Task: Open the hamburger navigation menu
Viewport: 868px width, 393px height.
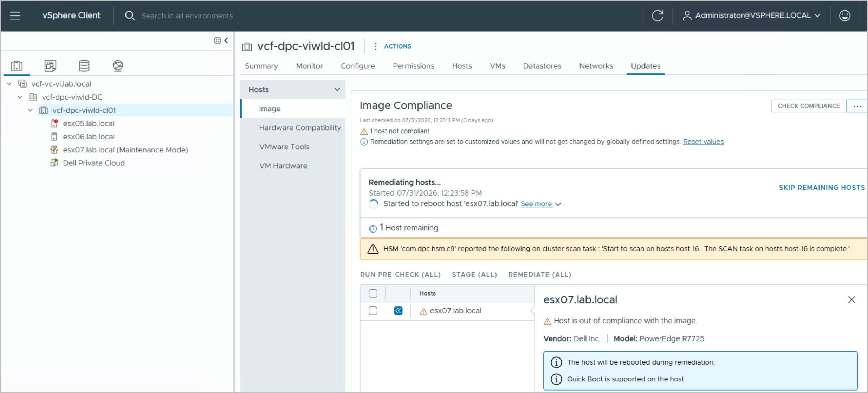Action: (x=15, y=15)
